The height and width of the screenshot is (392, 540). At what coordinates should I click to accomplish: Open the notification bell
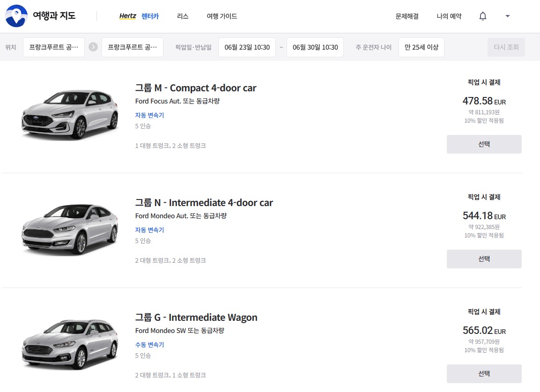click(483, 16)
